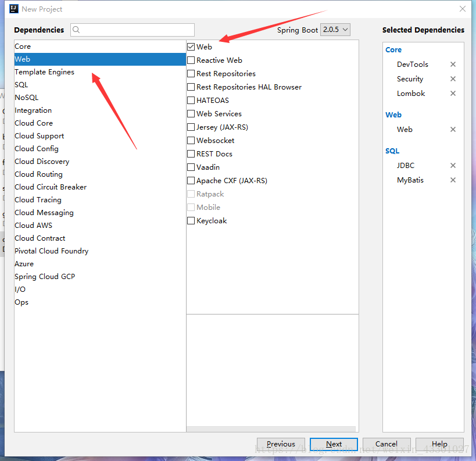Select Cloud Messaging category
Image resolution: width=476 pixels, height=461 pixels.
(x=100, y=213)
